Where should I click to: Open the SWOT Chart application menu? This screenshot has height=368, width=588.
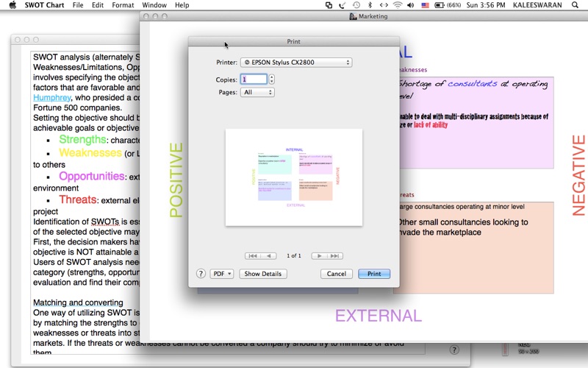pos(44,5)
